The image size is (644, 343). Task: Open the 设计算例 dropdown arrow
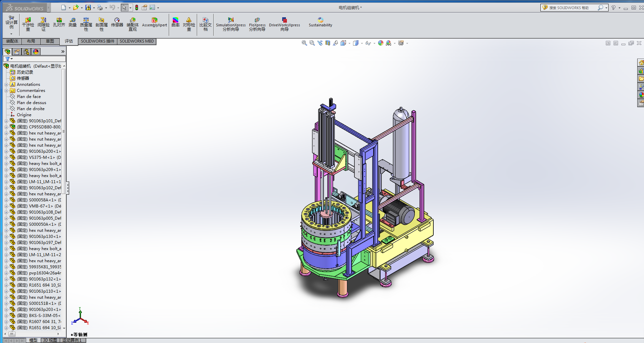(11, 34)
